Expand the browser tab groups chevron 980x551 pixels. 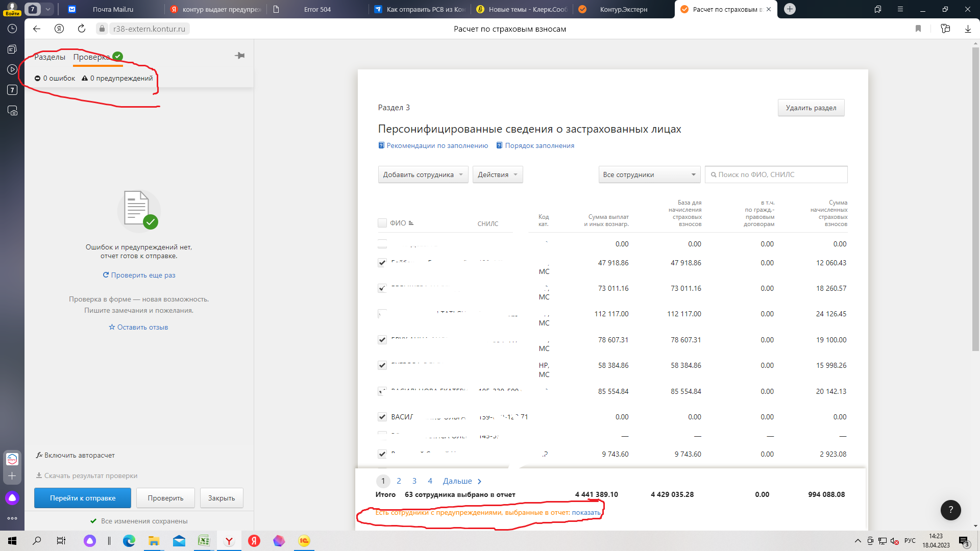tap(48, 9)
